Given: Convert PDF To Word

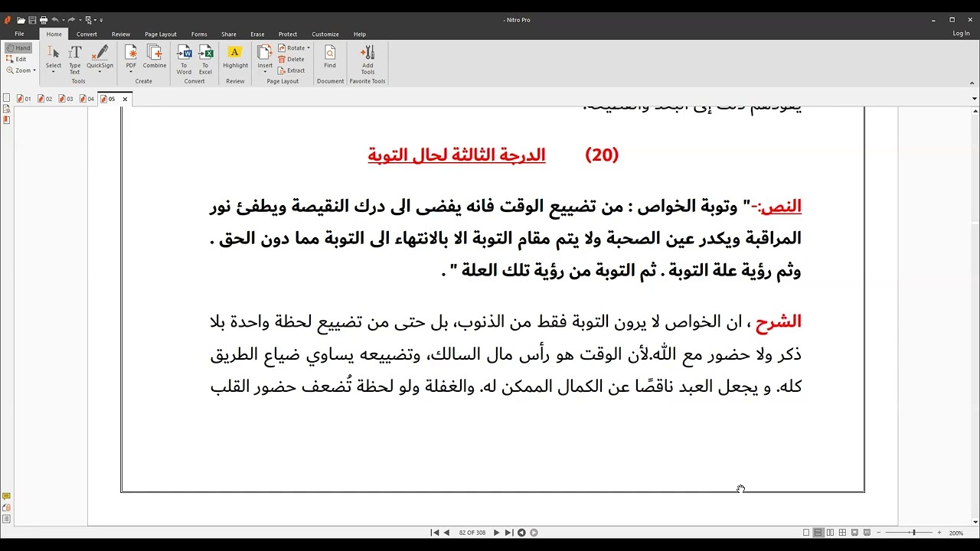Looking at the screenshot, I should point(185,59).
